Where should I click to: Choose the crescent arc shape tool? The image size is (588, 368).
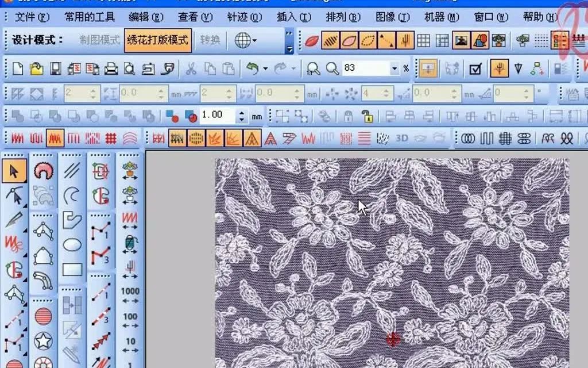point(72,195)
